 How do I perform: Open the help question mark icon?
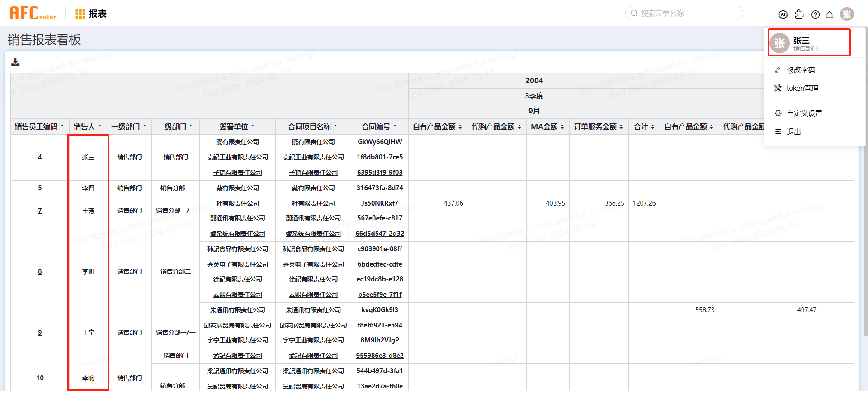tap(816, 14)
